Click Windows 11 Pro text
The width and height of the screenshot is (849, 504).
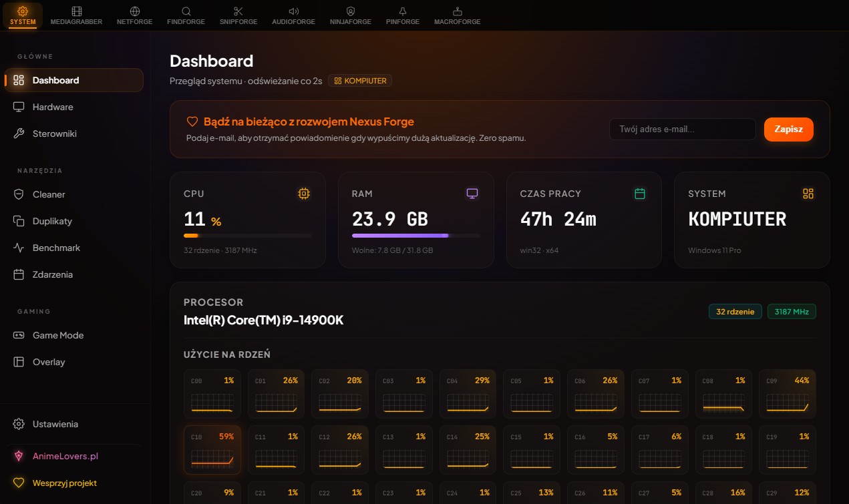point(715,250)
